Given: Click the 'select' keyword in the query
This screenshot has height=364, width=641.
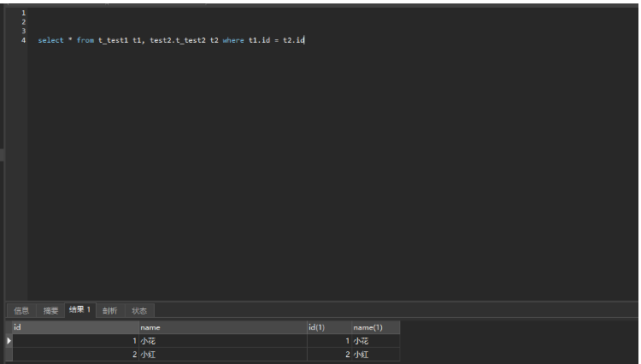Looking at the screenshot, I should 50,40.
